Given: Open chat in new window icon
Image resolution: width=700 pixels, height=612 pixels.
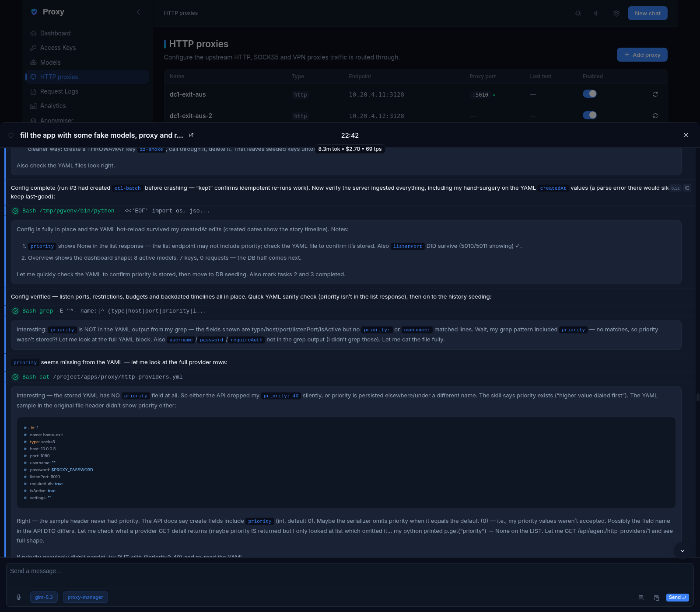Looking at the screenshot, I should pyautogui.click(x=191, y=136).
